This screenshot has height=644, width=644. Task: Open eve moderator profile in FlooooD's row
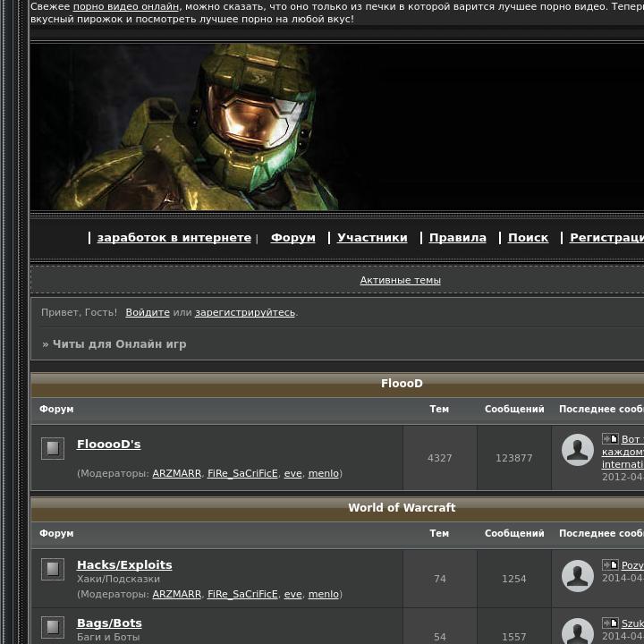point(292,473)
